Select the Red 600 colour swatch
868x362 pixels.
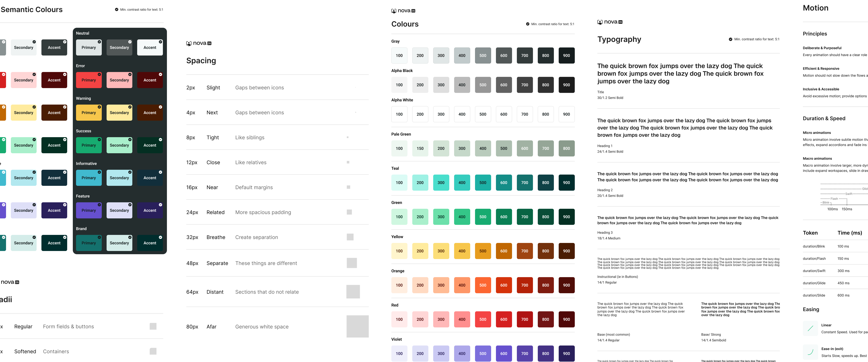pyautogui.click(x=503, y=319)
